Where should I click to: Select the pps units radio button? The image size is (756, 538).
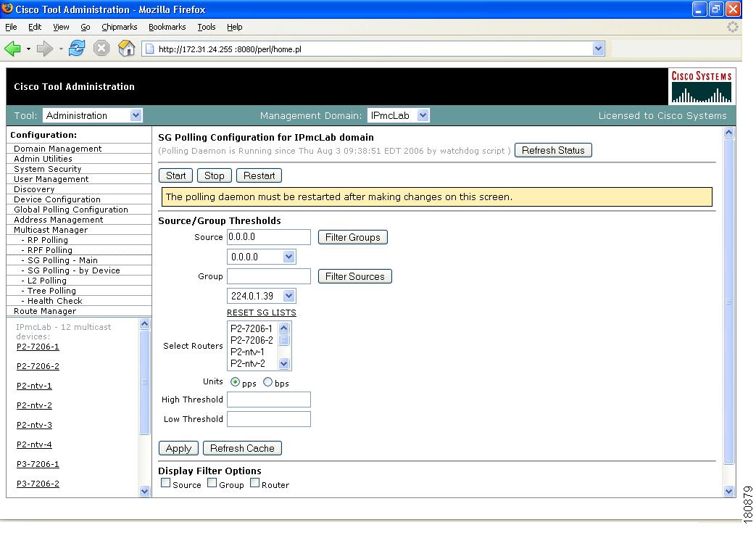coord(236,382)
